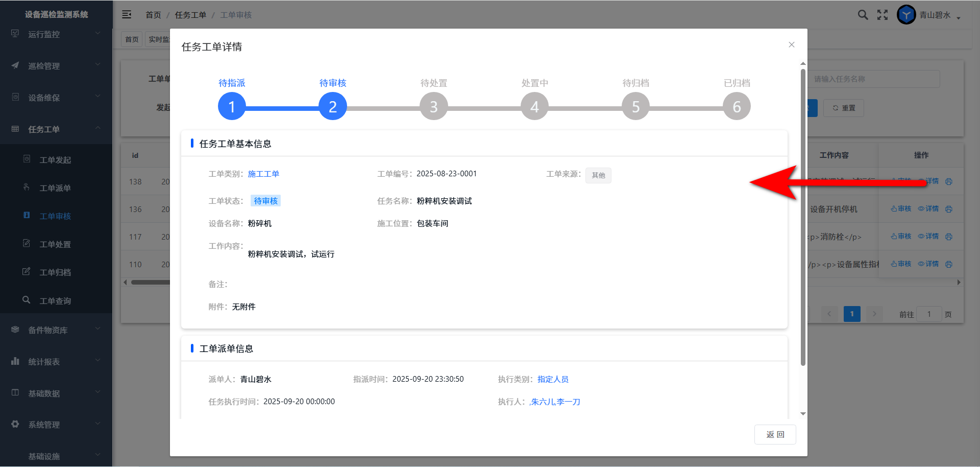This screenshot has width=980, height=467.
Task: Click the 青山碧水 user avatar
Action: tap(906, 15)
